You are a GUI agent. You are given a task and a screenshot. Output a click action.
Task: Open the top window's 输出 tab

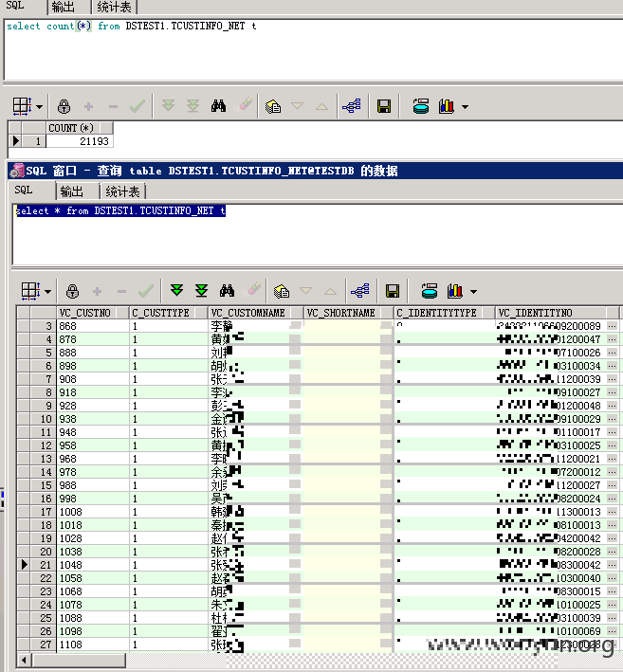click(x=63, y=7)
